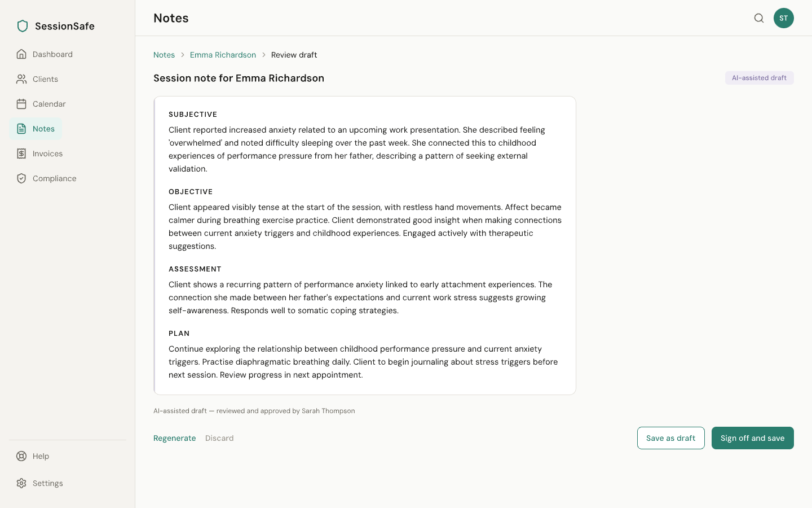Click Sign off and save
The height and width of the screenshot is (508, 812).
(753, 438)
